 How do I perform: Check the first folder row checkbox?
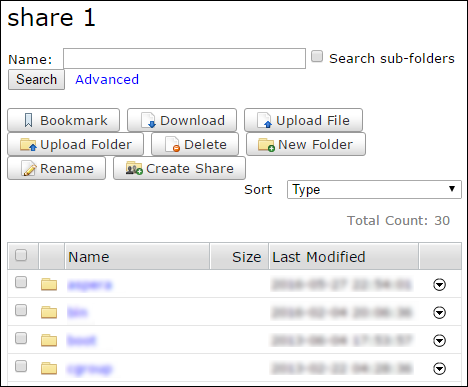(x=21, y=282)
